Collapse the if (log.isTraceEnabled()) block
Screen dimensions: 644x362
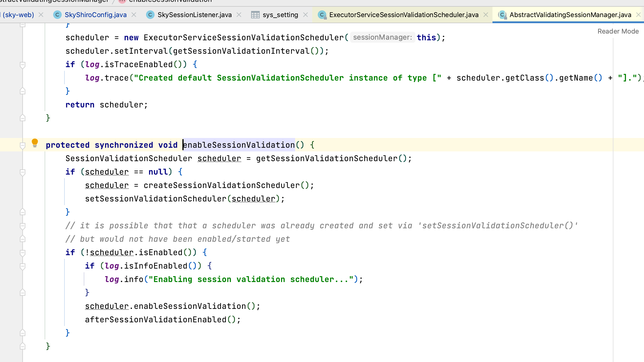(x=23, y=65)
